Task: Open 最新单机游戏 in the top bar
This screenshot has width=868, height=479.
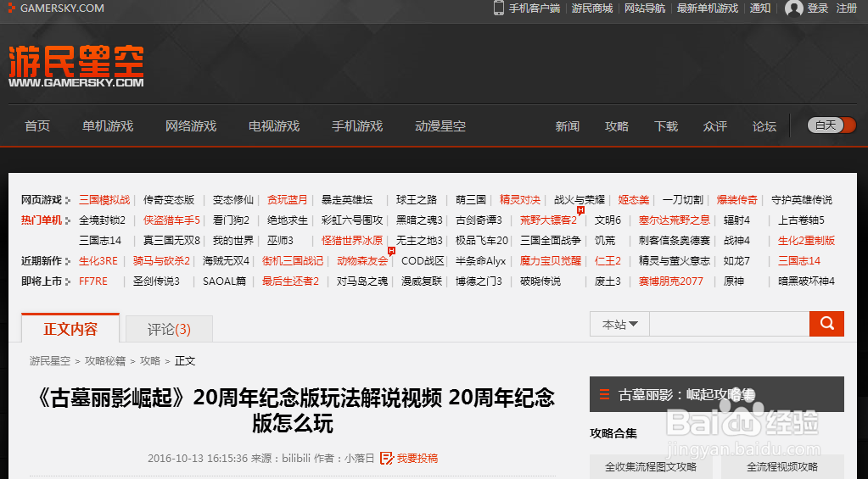Action: (x=708, y=8)
